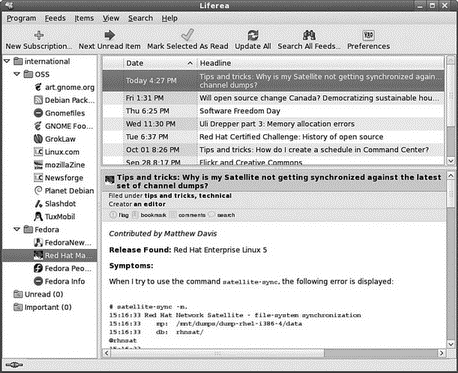
Task: Select the Newsforge feed icon
Action: tap(38, 178)
